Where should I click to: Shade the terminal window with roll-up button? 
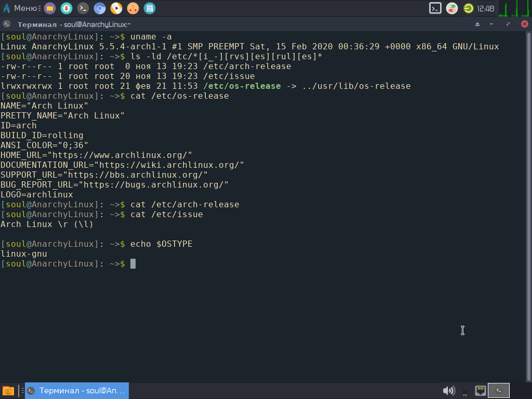pyautogui.click(x=477, y=24)
